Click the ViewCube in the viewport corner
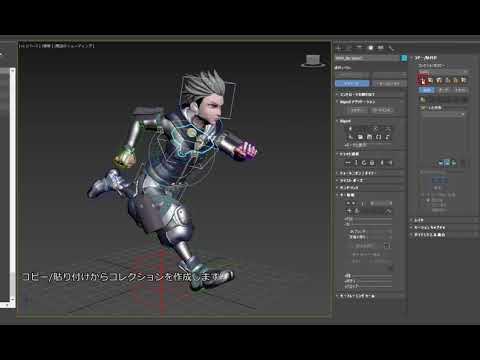Screen dimensions: 480x360 coord(313,61)
